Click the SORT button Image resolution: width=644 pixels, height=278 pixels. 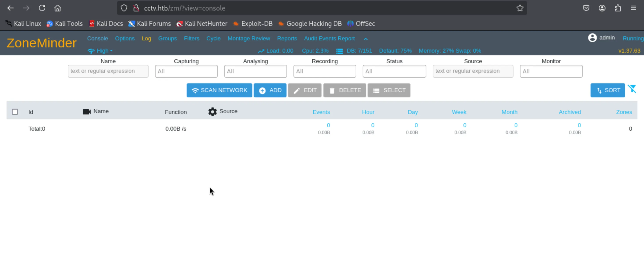607,90
